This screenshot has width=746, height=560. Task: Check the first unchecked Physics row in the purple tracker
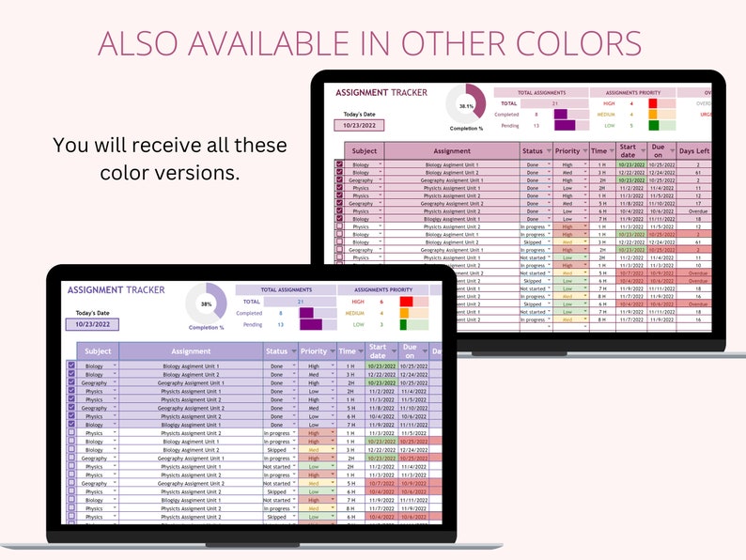(71, 432)
